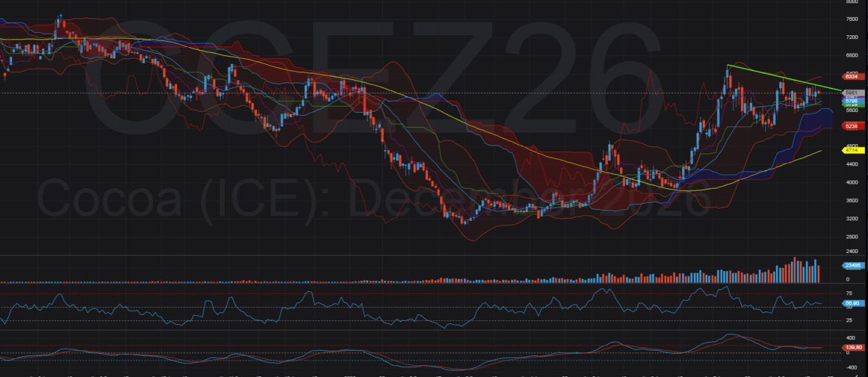Click the 6800 price axis label
Screen dimensions: 868x377
pyautogui.click(x=852, y=55)
